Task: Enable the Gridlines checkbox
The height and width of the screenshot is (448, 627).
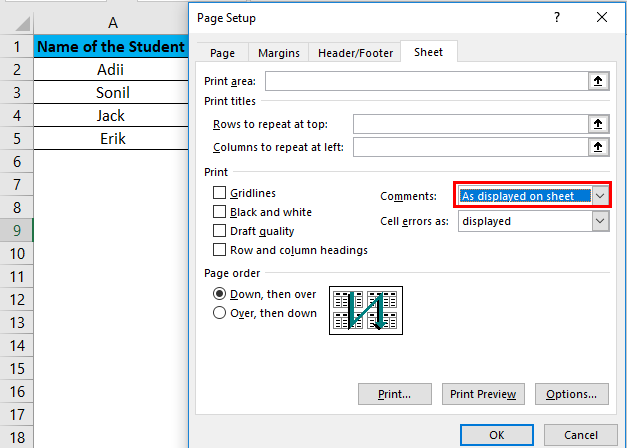Action: click(x=220, y=193)
